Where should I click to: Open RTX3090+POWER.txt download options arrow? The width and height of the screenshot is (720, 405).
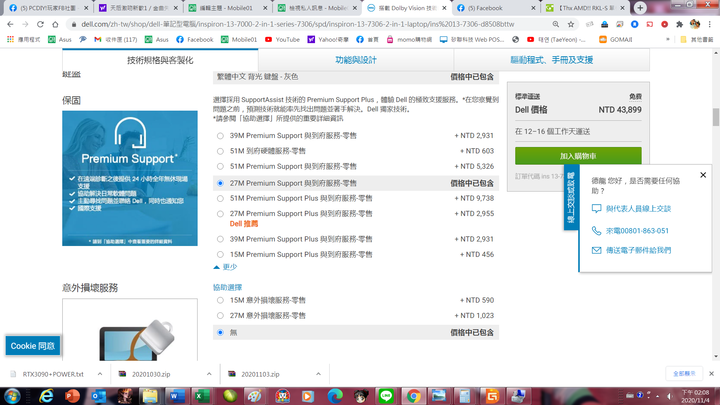pos(100,374)
